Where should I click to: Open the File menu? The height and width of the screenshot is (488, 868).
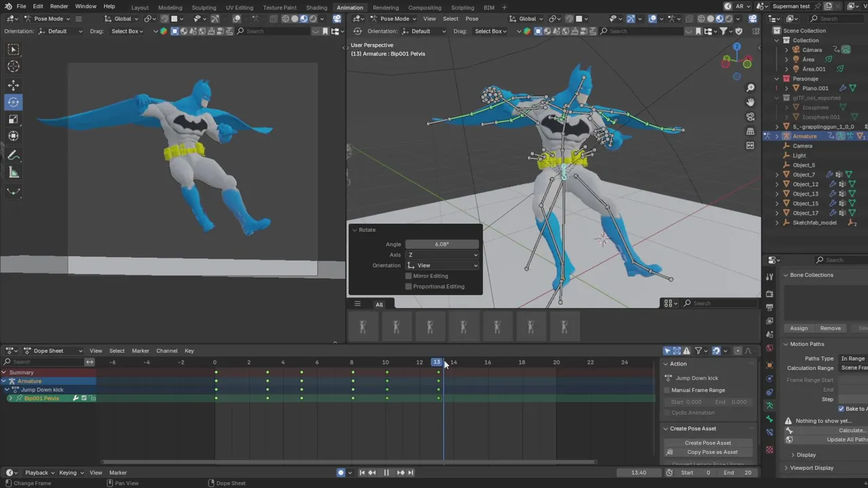(x=21, y=6)
